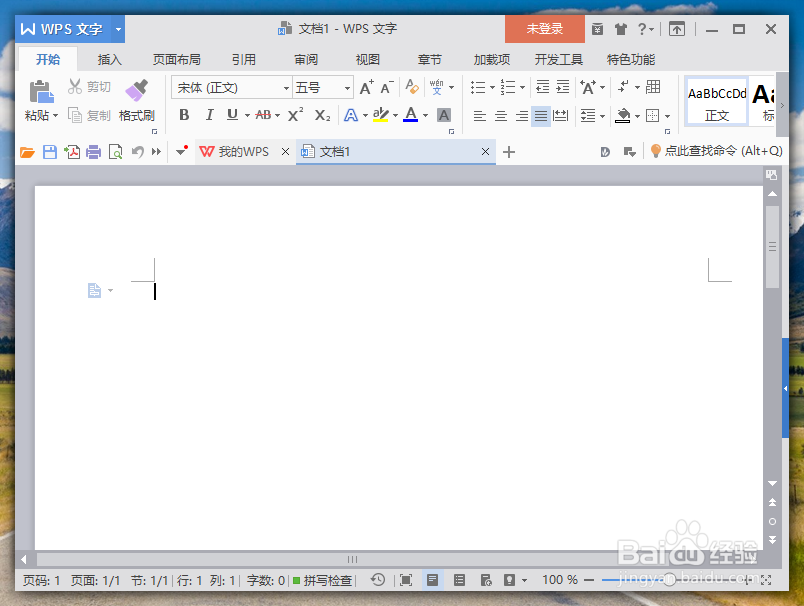Click the Open folder icon in the quick toolbar
The image size is (804, 606).
[27, 152]
